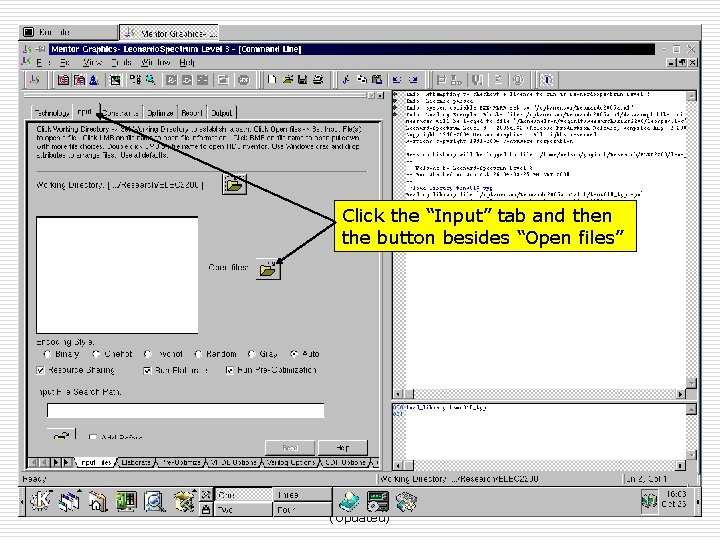Click the context help icon at toolbar end
Viewport: 720px width, 540px height.
pyautogui.click(x=546, y=80)
